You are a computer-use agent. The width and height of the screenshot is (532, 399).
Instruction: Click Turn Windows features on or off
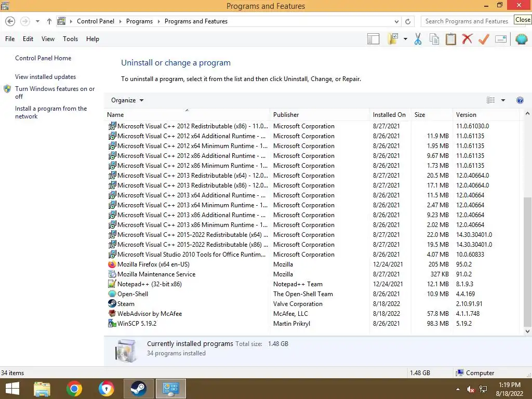click(x=55, y=92)
